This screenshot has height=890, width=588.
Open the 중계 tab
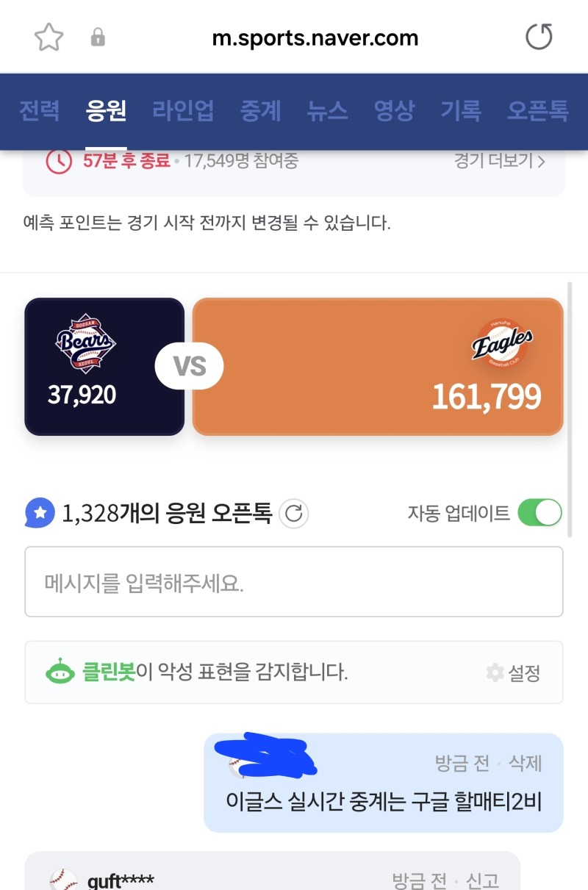pos(260,111)
